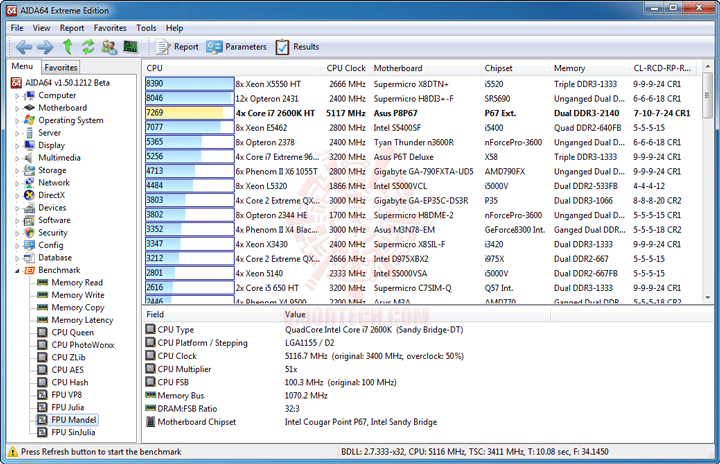
Task: Sort by the Motherboard column header
Action: tap(425, 68)
